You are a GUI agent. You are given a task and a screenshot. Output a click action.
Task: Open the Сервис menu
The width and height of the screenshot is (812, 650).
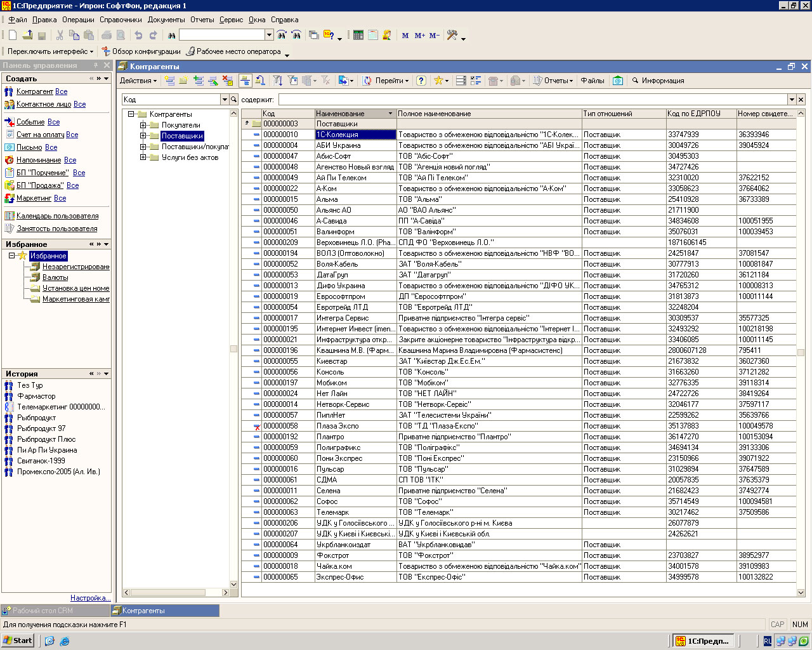pyautogui.click(x=231, y=20)
